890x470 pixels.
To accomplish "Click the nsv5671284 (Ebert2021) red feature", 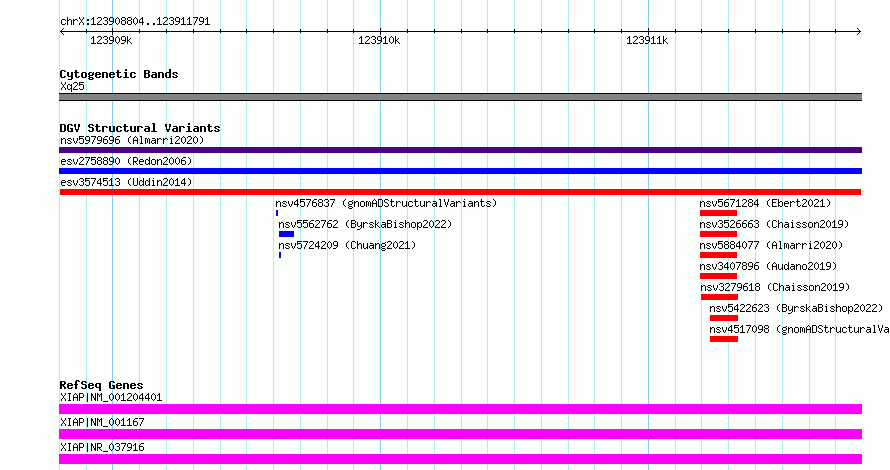I will click(718, 213).
